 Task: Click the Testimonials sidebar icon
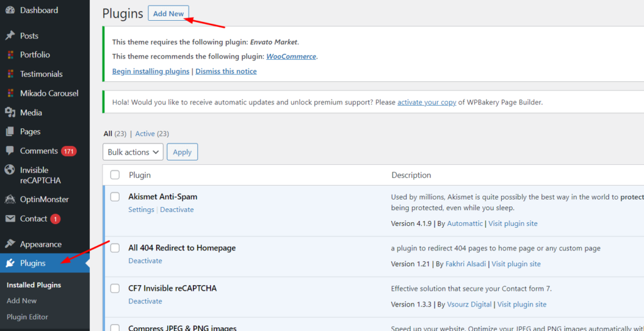pos(10,74)
